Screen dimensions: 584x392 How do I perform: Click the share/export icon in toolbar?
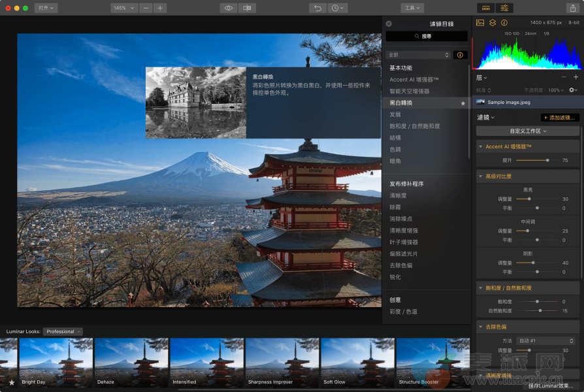pos(574,8)
